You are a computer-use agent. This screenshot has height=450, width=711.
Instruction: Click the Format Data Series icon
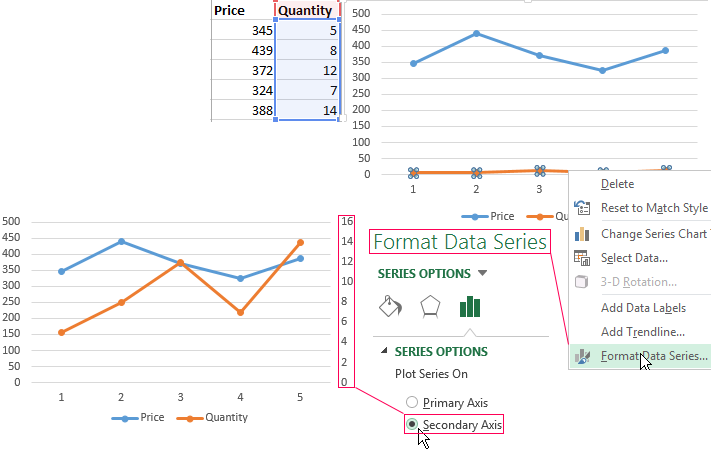582,356
